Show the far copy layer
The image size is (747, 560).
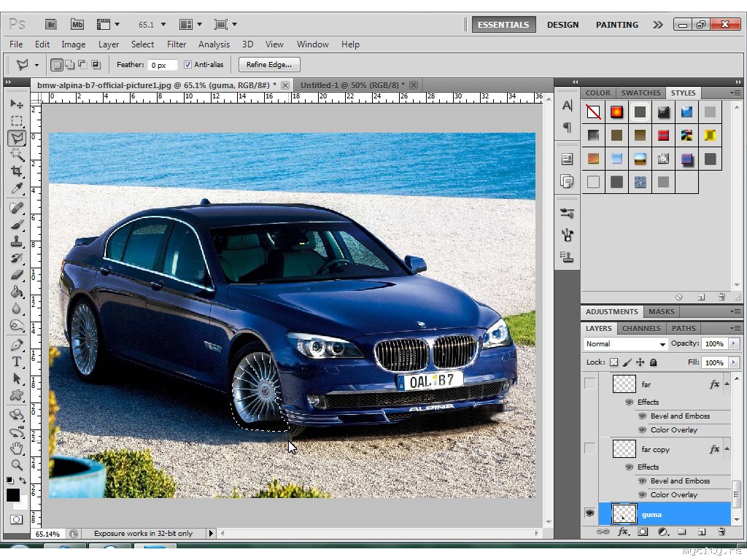coord(589,448)
